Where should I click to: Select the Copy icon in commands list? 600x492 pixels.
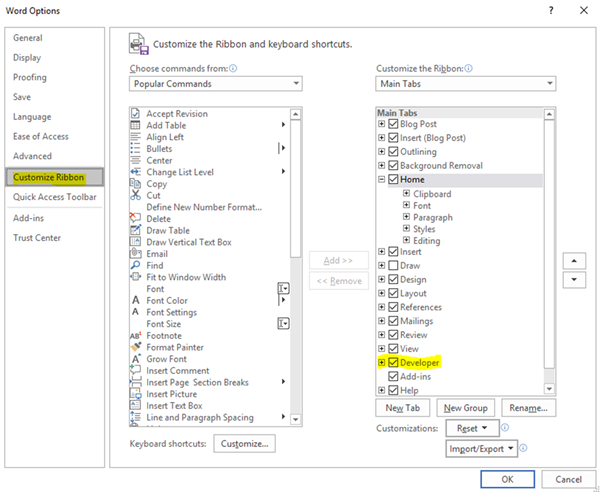pos(135,184)
